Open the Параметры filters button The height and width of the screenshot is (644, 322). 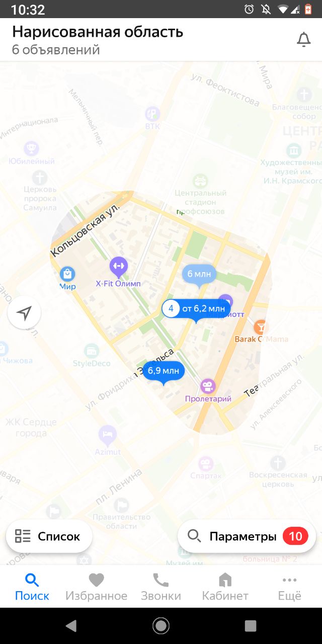point(247,536)
